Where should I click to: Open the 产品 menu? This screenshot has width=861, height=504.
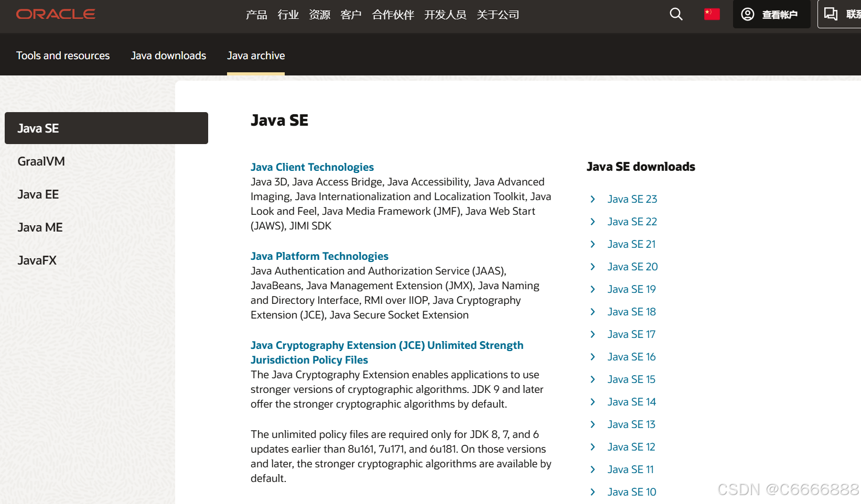click(x=256, y=15)
